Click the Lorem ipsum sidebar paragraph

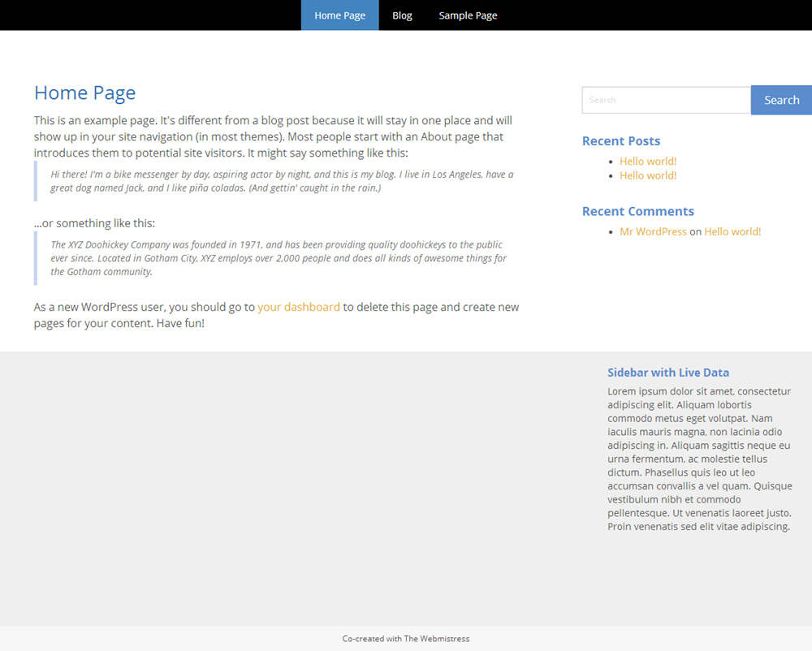coord(698,459)
